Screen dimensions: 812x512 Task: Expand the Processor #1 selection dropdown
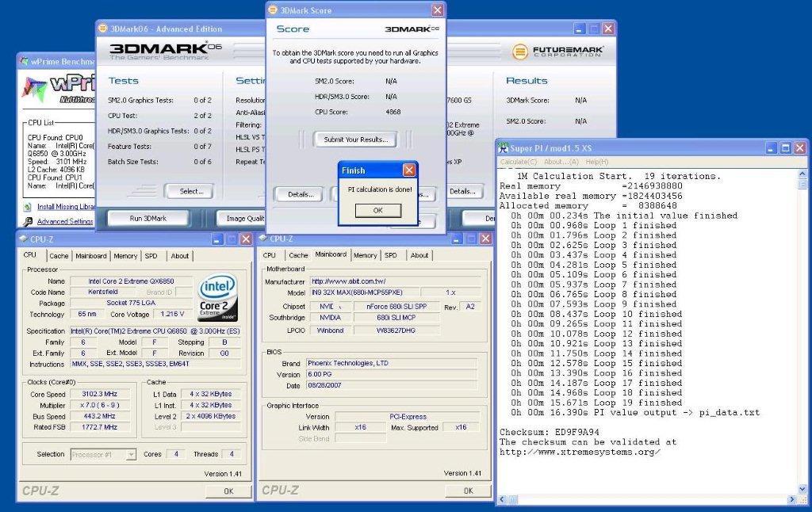tap(131, 454)
